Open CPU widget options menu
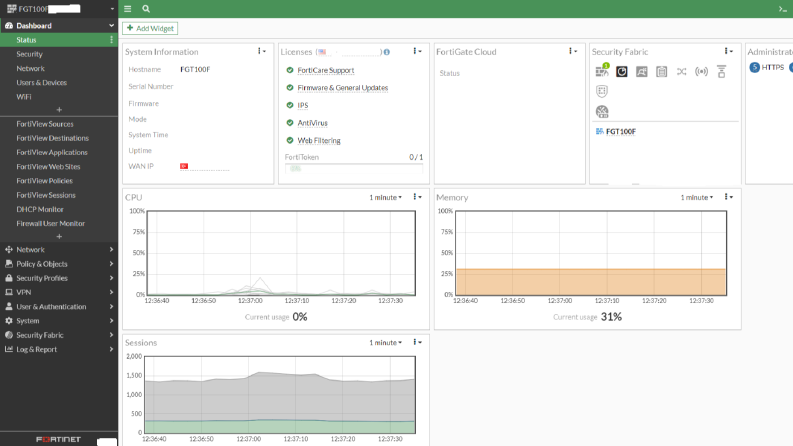 tap(417, 197)
